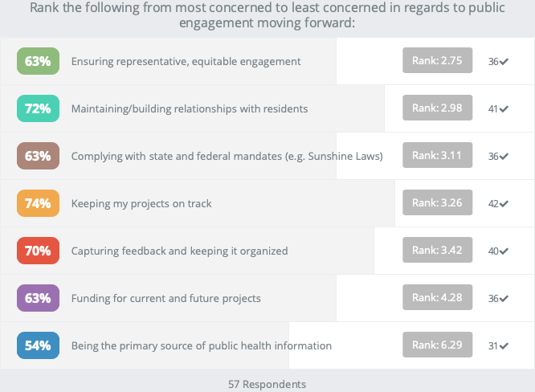Click the checkmark beside 41 responses
Screen dimensions: 535x392
click(x=504, y=109)
